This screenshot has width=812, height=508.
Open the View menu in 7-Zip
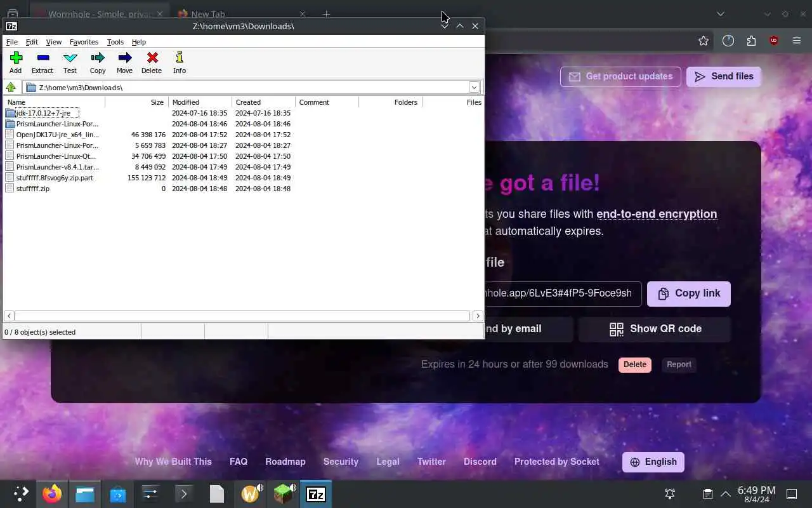tap(54, 42)
